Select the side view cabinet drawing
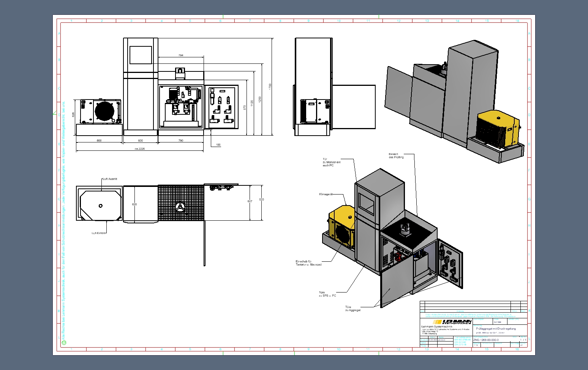588x370 pixels. point(314,87)
